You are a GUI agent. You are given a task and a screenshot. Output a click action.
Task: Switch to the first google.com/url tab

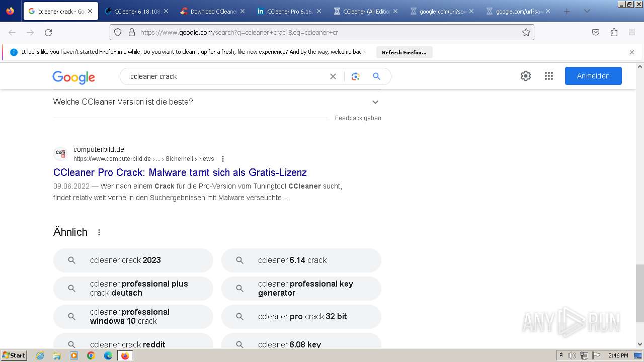click(441, 11)
